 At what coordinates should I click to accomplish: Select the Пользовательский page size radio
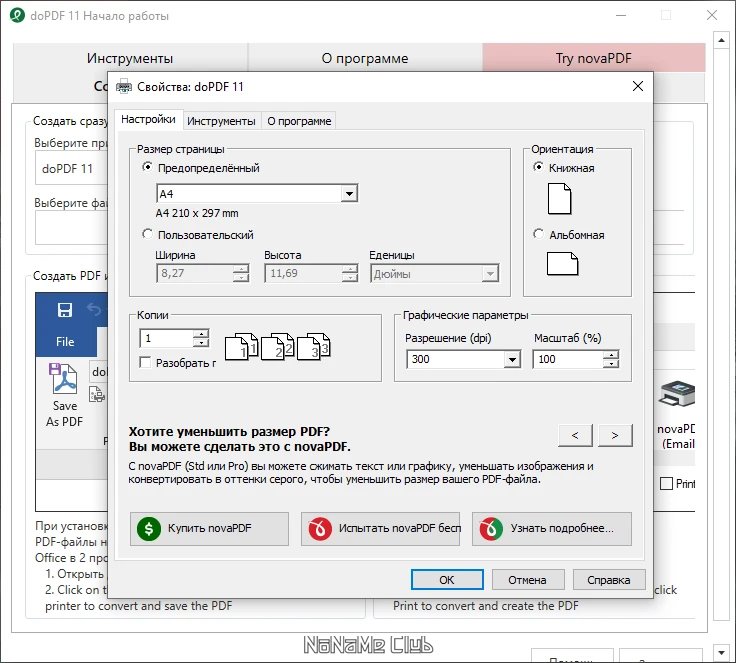(x=147, y=233)
